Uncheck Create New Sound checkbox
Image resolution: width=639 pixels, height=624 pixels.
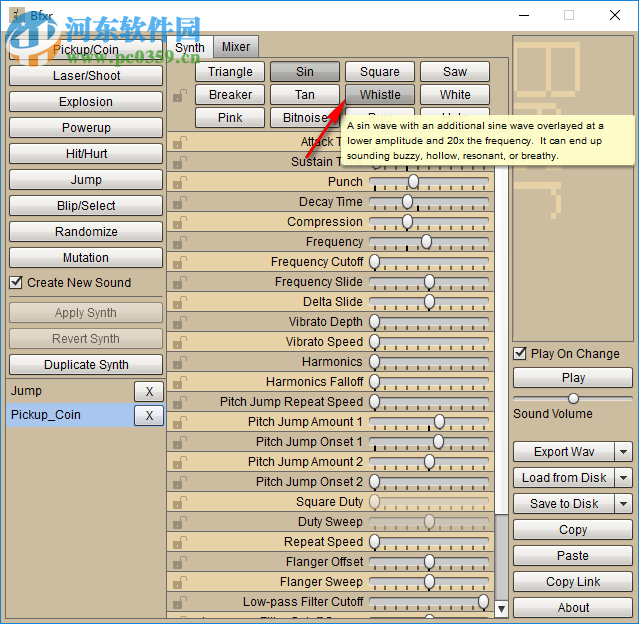pos(16,282)
